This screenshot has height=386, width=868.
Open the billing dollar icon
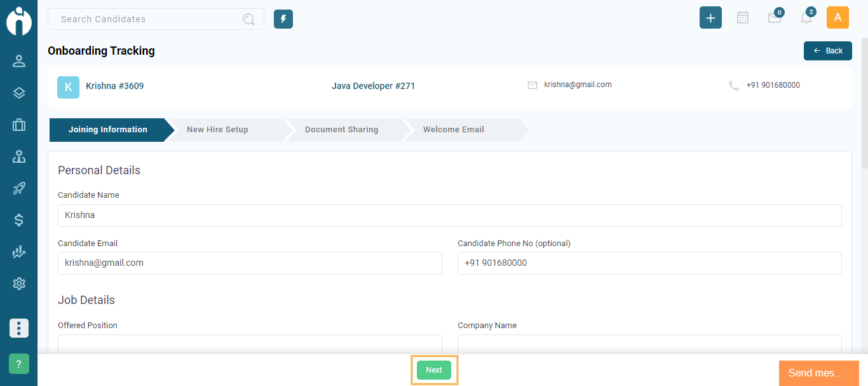(19, 220)
